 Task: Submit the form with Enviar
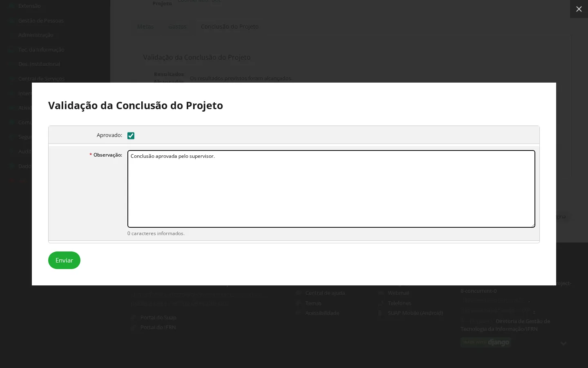(64, 260)
